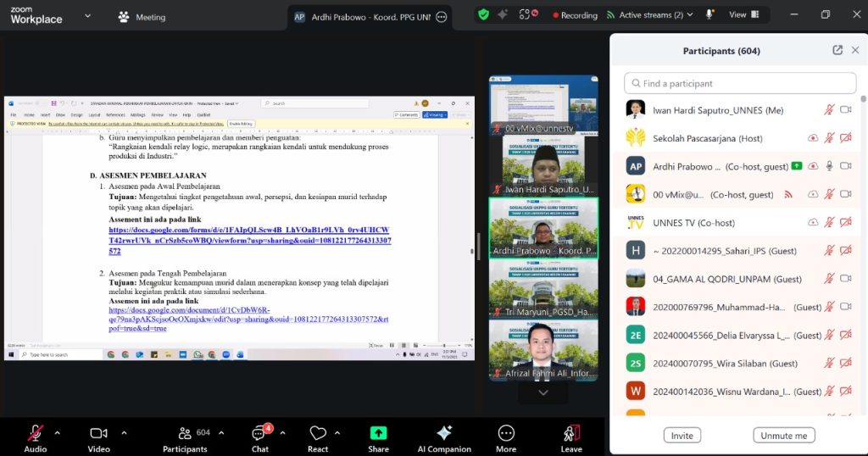This screenshot has height=456, width=868.
Task: Open AI Companion from toolbar
Action: point(443,433)
